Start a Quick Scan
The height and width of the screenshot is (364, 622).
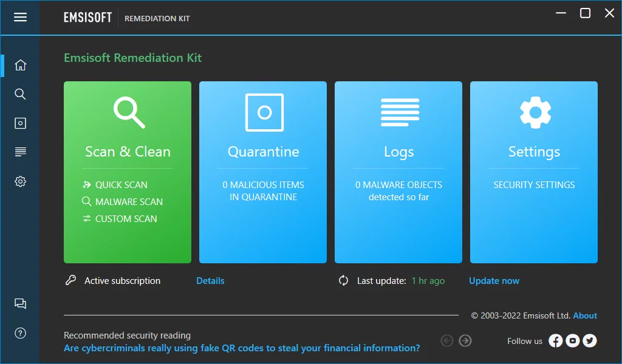coord(121,185)
